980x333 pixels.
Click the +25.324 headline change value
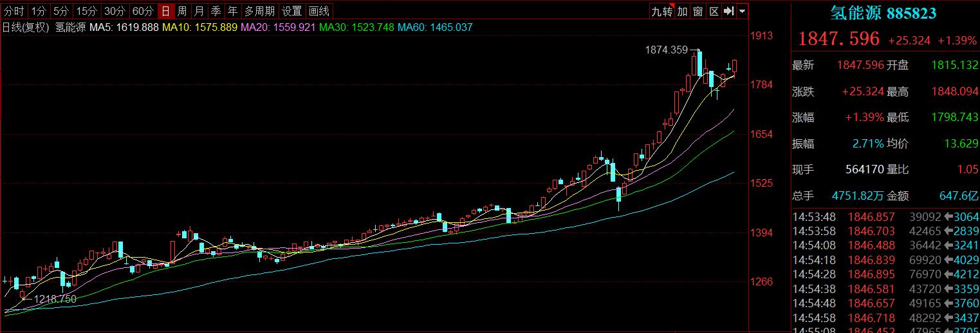[909, 41]
